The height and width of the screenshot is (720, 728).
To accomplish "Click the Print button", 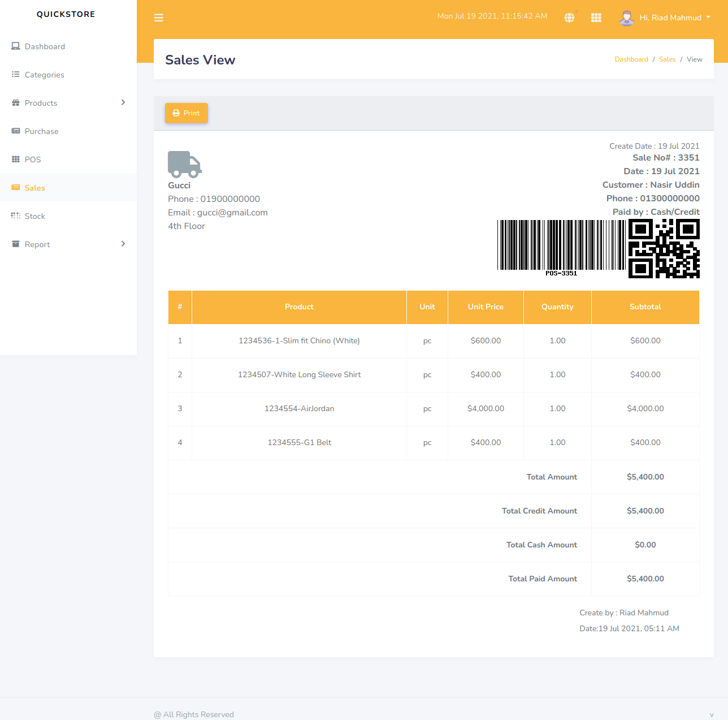I will point(187,113).
